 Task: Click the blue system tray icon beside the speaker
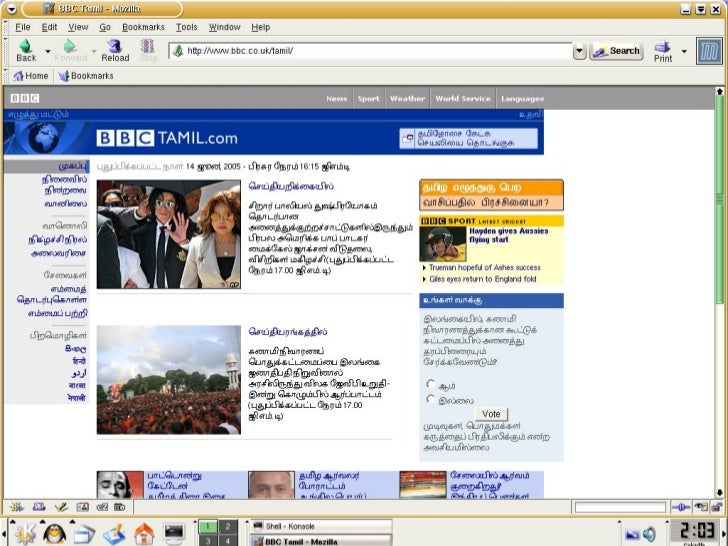(x=632, y=534)
